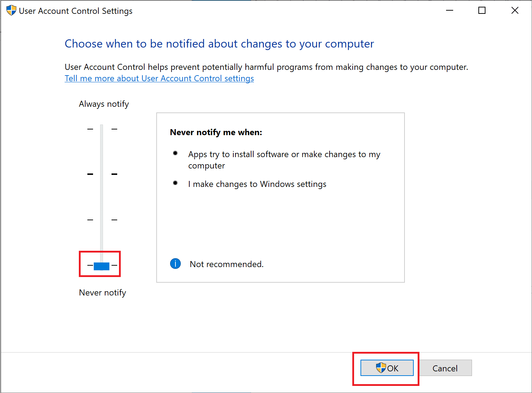Click the blue info icon beside Not recommended
This screenshot has width=532, height=393.
(175, 264)
